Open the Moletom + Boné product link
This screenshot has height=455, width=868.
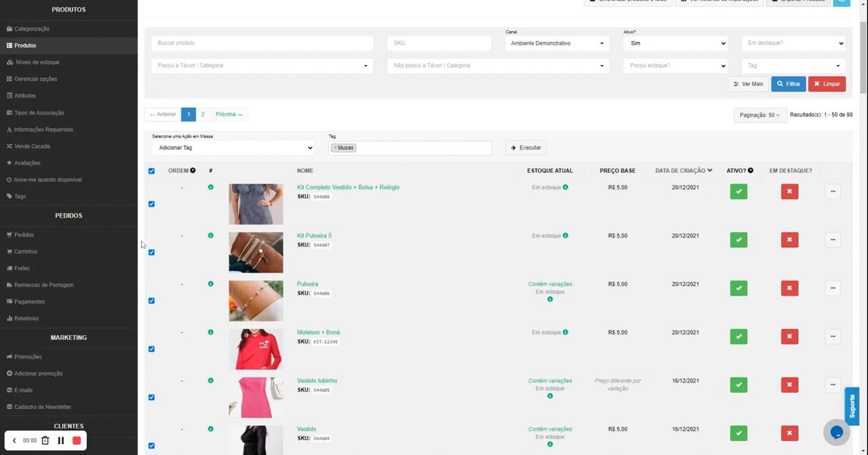tap(319, 332)
